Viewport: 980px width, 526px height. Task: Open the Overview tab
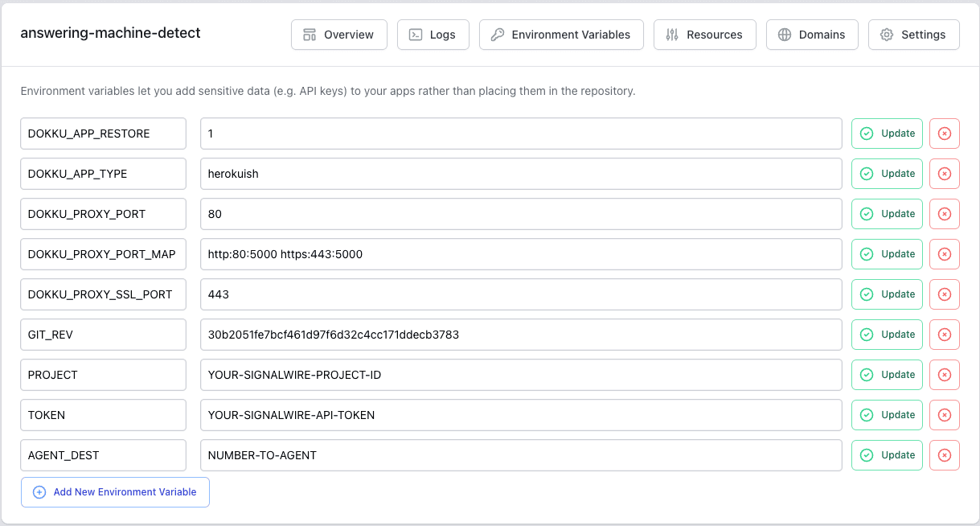(x=338, y=35)
